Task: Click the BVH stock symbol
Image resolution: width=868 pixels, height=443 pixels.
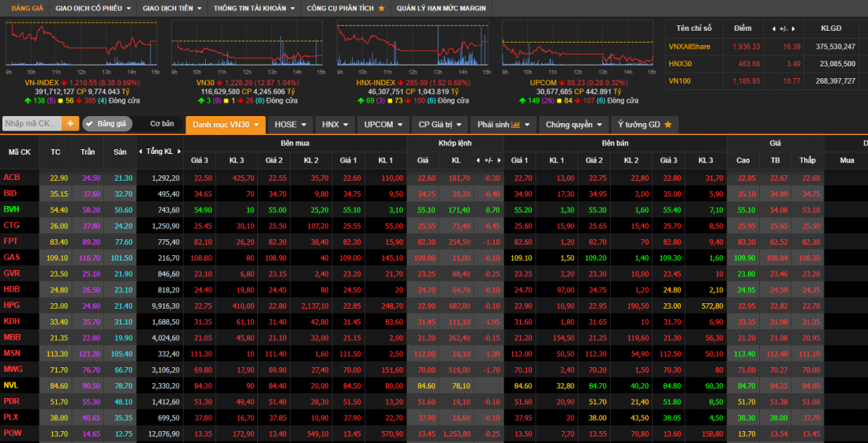Action: (x=11, y=209)
